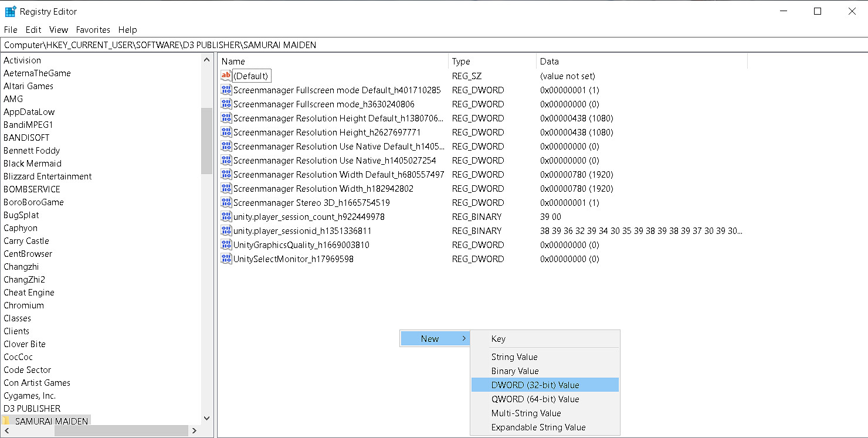Select the Blizzard Entertainment key
This screenshot has width=868, height=438.
[x=48, y=176]
